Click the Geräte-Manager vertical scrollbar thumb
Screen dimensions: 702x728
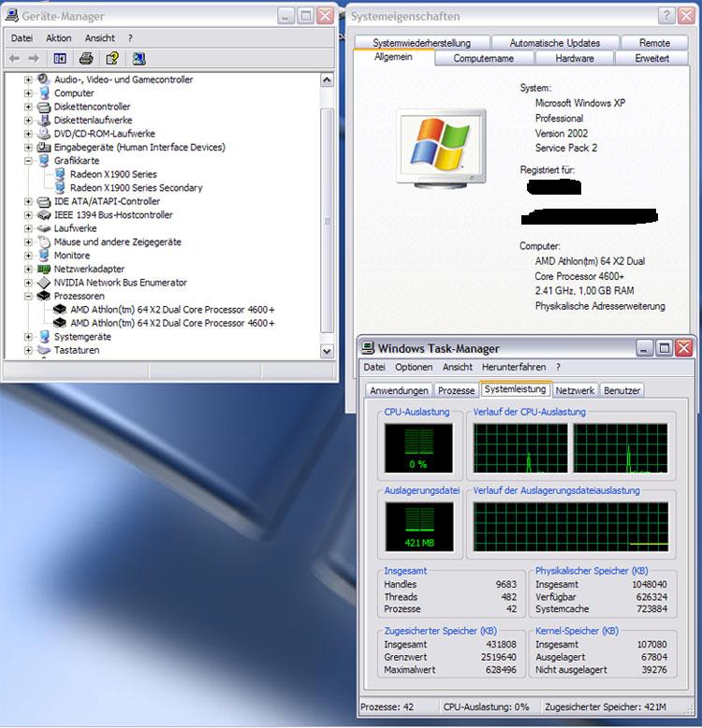327,221
